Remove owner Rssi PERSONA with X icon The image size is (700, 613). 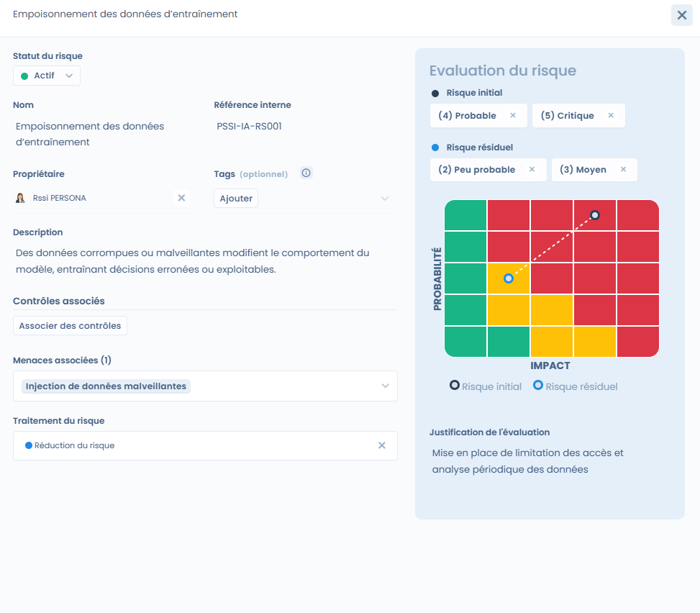pyautogui.click(x=181, y=198)
